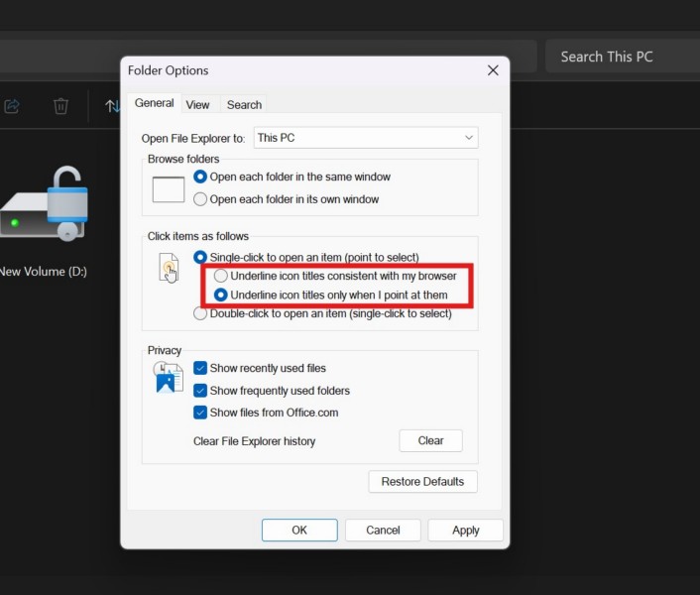The image size is (700, 595).
Task: Click the share icon in Explorer toolbar
Action: point(12,106)
